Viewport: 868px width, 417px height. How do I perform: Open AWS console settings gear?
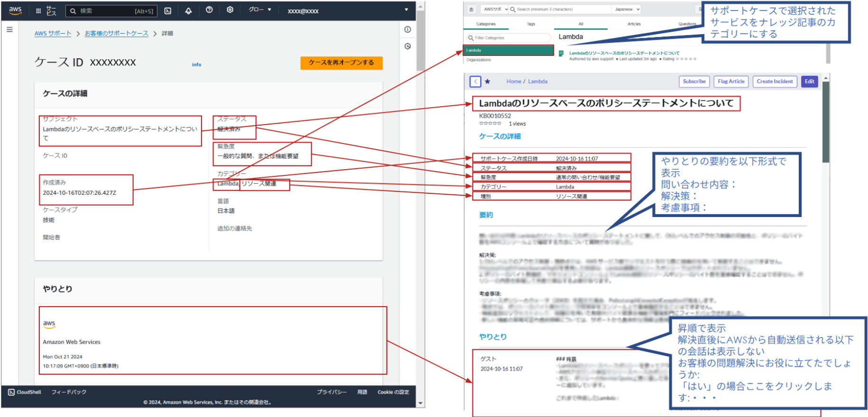pos(230,10)
